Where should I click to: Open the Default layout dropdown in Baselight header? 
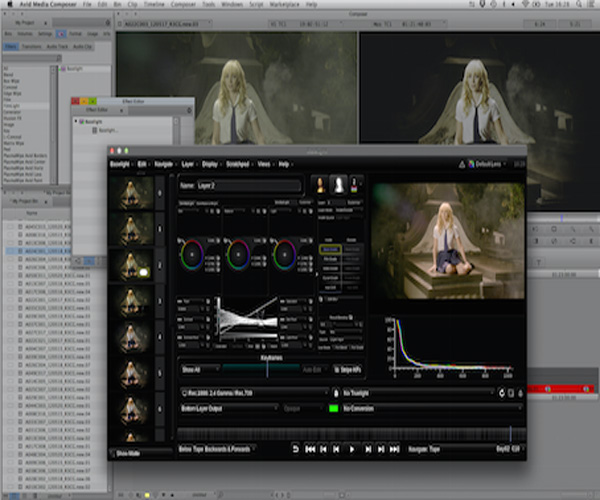coord(487,164)
